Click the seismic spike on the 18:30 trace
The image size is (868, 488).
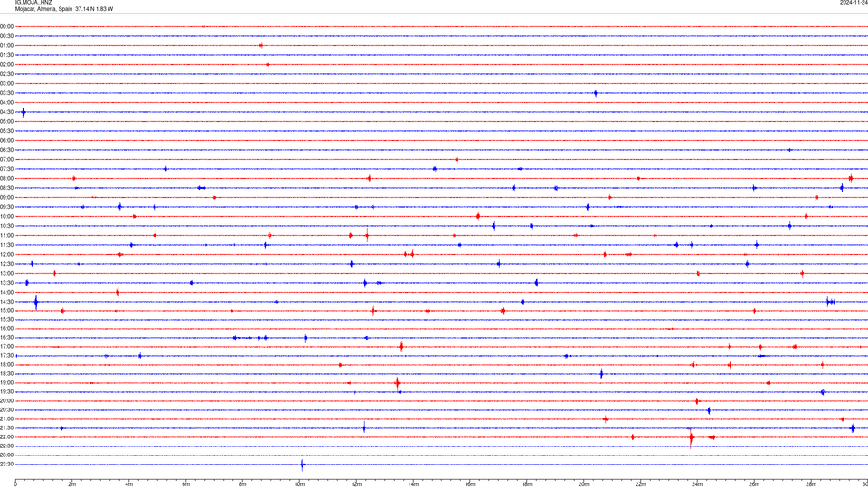tap(602, 374)
